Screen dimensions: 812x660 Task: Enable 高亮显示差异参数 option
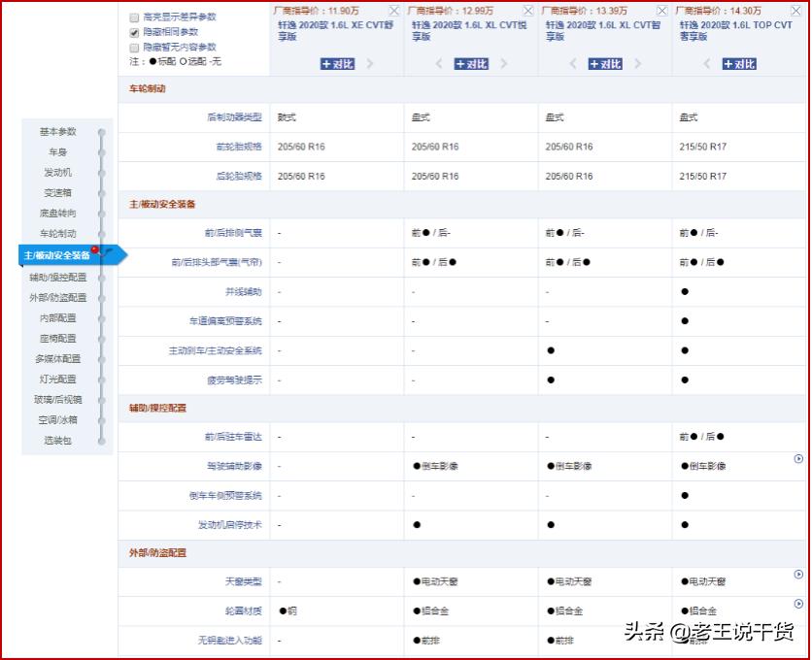click(x=135, y=16)
